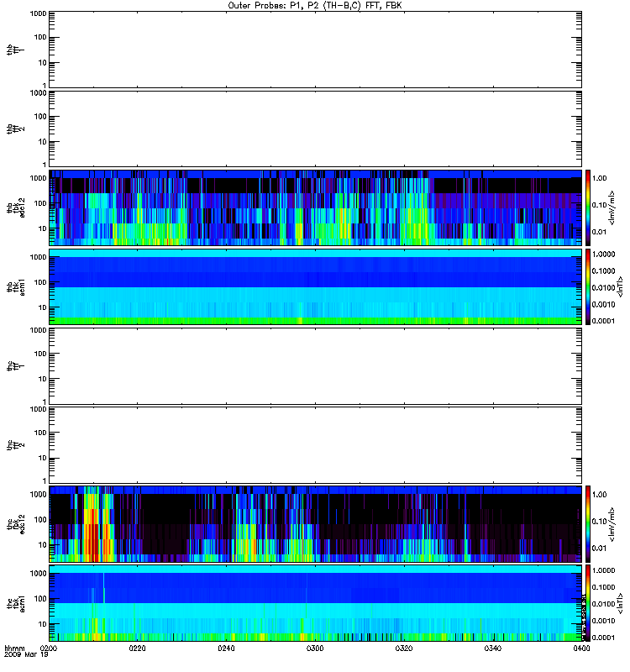Click the '100' tick label of thc fft 2 panel
The image size is (630, 672).
(x=40, y=433)
